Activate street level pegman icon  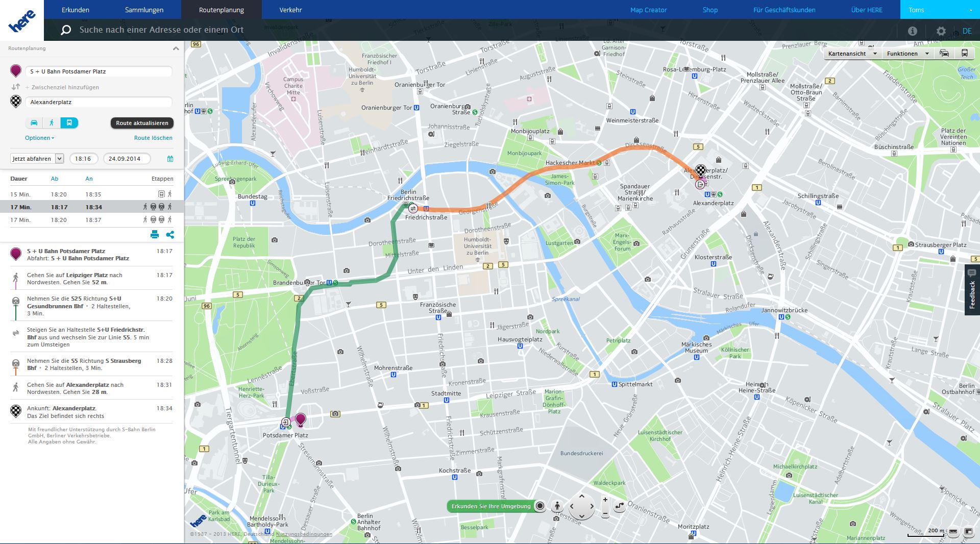click(x=557, y=506)
